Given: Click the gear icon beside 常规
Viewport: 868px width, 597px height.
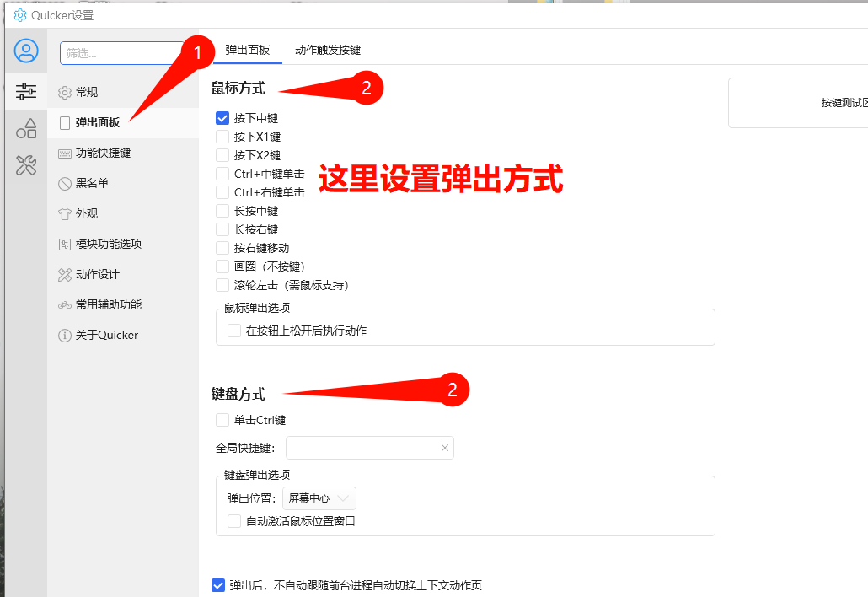Looking at the screenshot, I should (x=65, y=93).
